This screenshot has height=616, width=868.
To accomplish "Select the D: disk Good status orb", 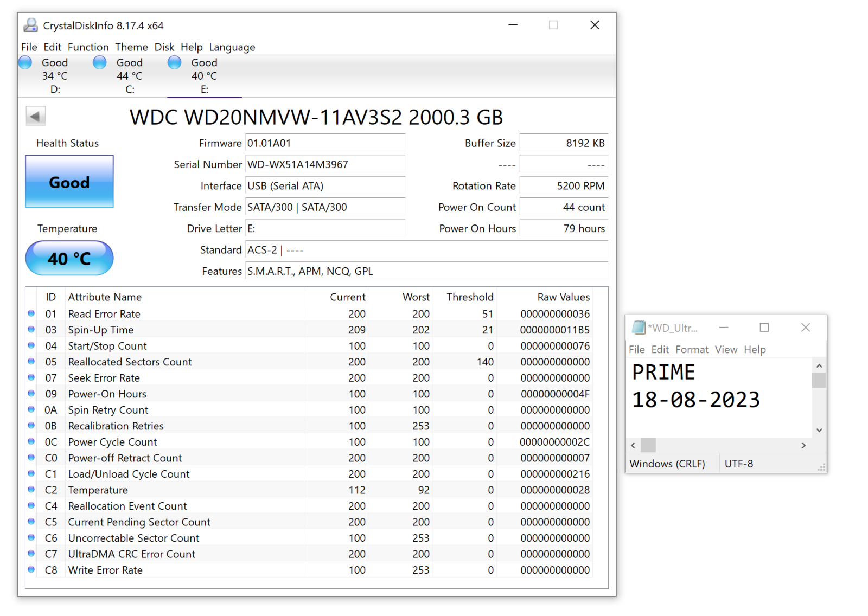I will pos(25,63).
